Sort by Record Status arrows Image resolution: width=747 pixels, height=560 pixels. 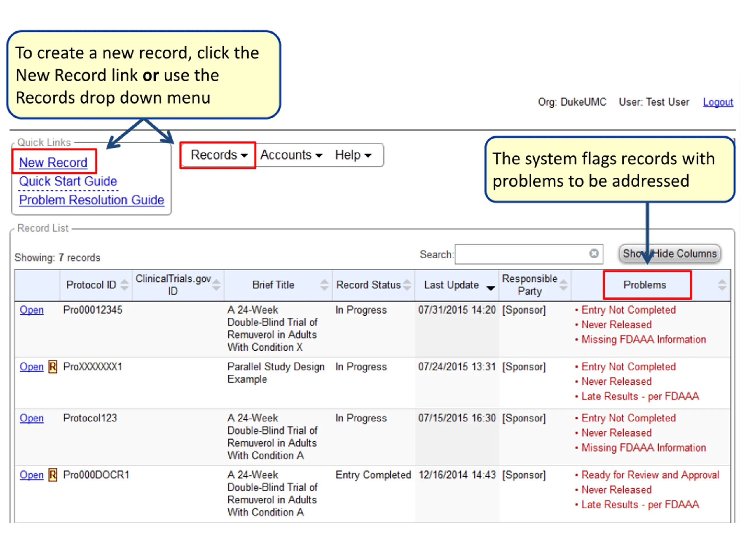click(407, 285)
